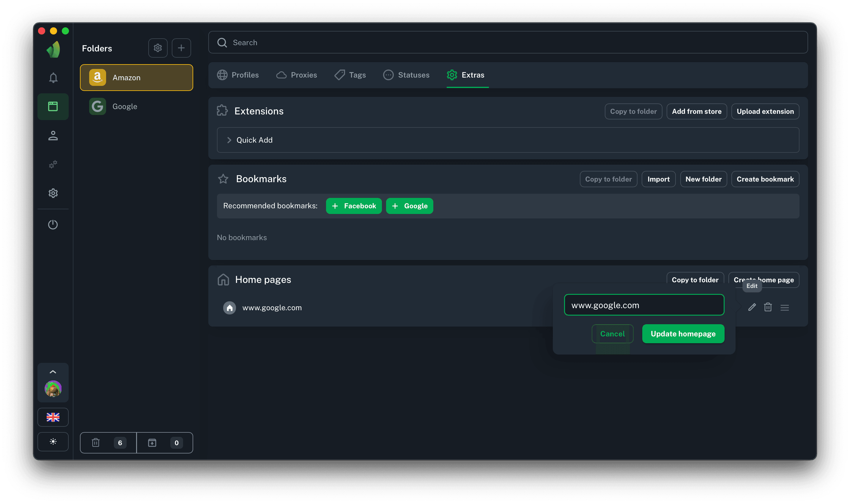
Task: Delete the www.google.com home page
Action: tap(768, 307)
